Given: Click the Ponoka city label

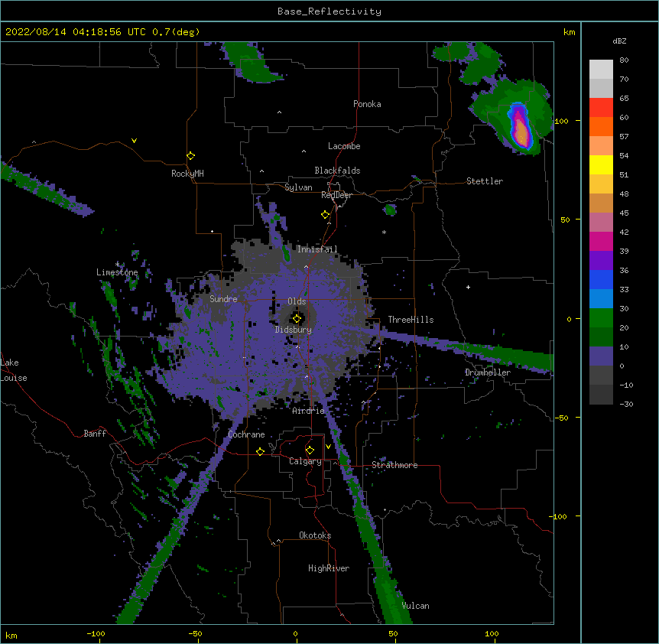Looking at the screenshot, I should tap(367, 104).
